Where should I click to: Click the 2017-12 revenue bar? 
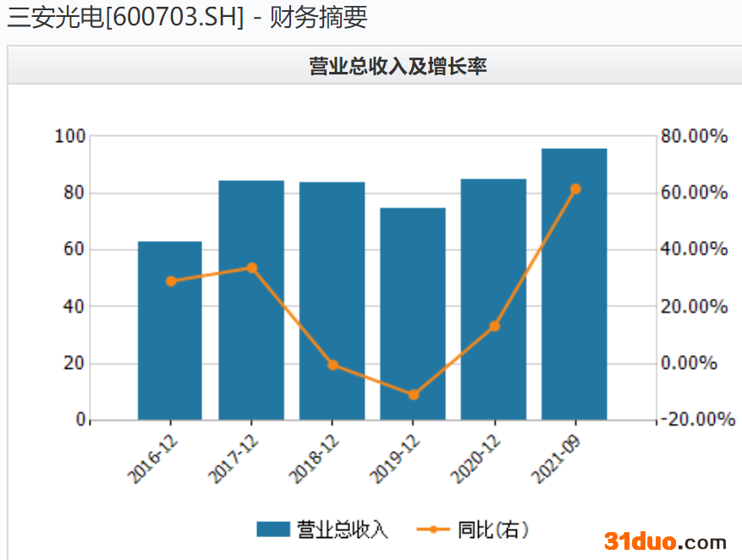251,299
